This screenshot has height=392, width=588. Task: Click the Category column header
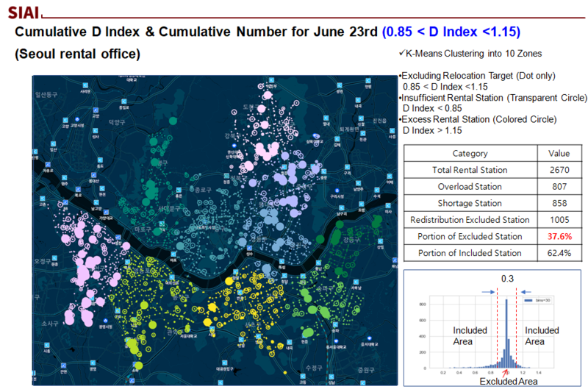point(470,154)
